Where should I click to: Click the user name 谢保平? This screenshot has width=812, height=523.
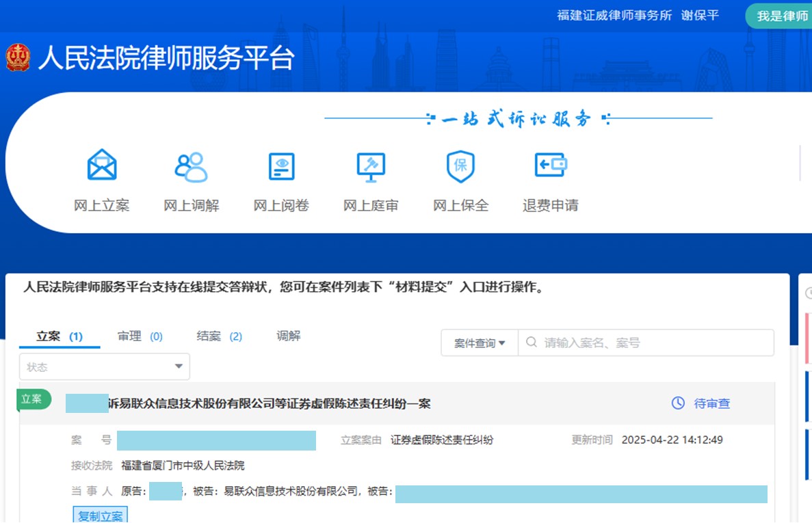700,16
